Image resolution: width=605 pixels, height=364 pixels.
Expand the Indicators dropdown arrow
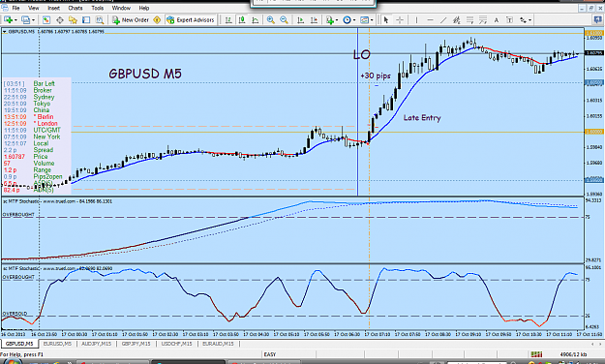click(337, 20)
